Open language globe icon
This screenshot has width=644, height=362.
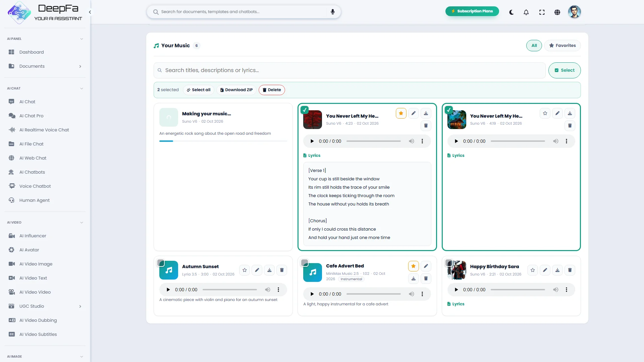pyautogui.click(x=557, y=12)
